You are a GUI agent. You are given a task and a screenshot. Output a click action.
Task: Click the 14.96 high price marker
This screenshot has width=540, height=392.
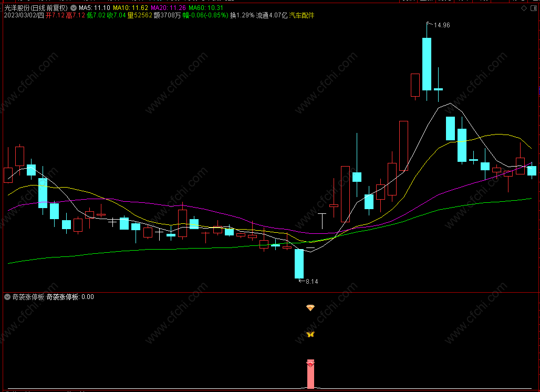pyautogui.click(x=442, y=25)
